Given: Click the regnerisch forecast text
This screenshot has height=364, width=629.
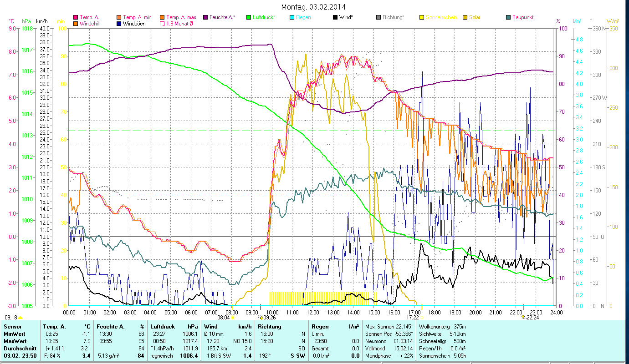Looking at the screenshot, I should click(162, 356).
